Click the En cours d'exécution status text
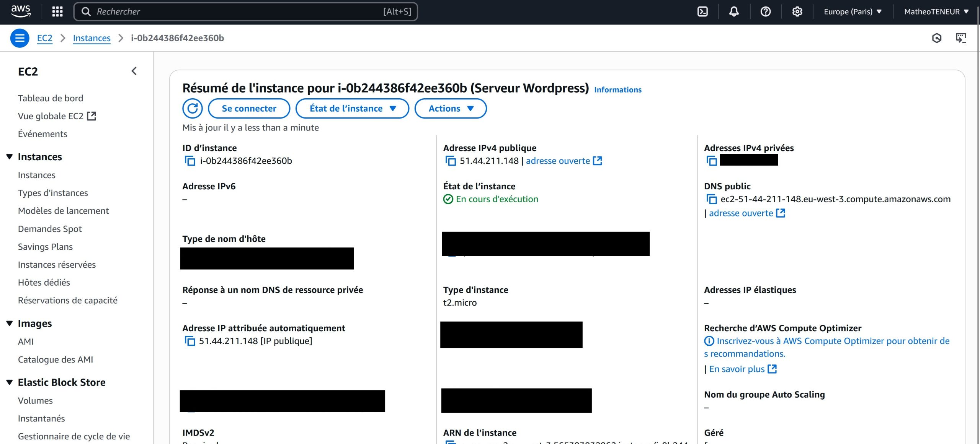The height and width of the screenshot is (444, 980). click(x=497, y=199)
